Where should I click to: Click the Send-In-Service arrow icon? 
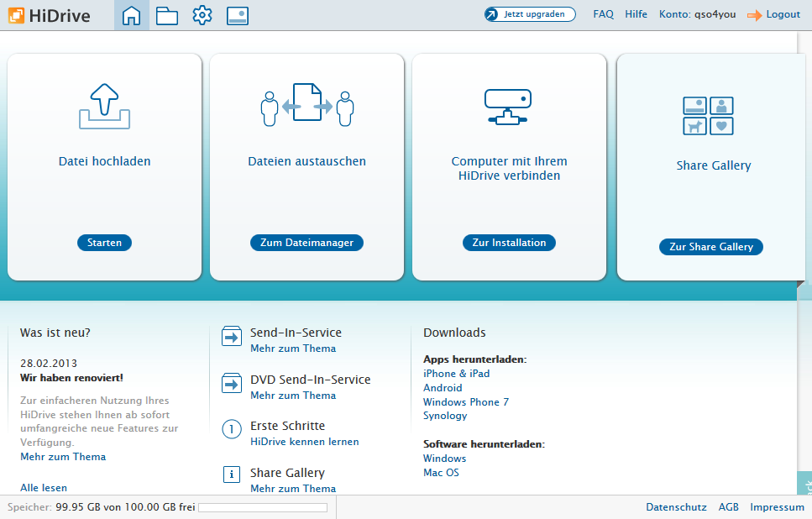231,338
